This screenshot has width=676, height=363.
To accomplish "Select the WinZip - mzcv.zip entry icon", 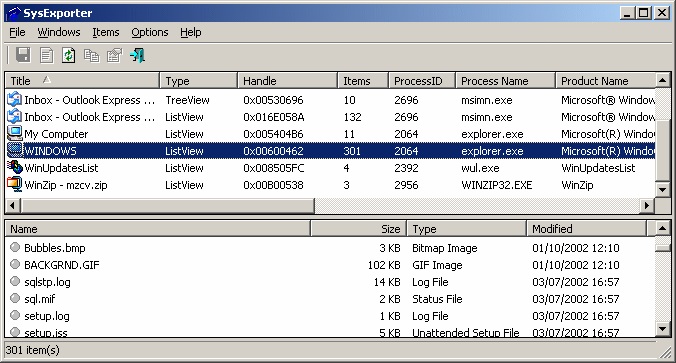I will tap(15, 185).
